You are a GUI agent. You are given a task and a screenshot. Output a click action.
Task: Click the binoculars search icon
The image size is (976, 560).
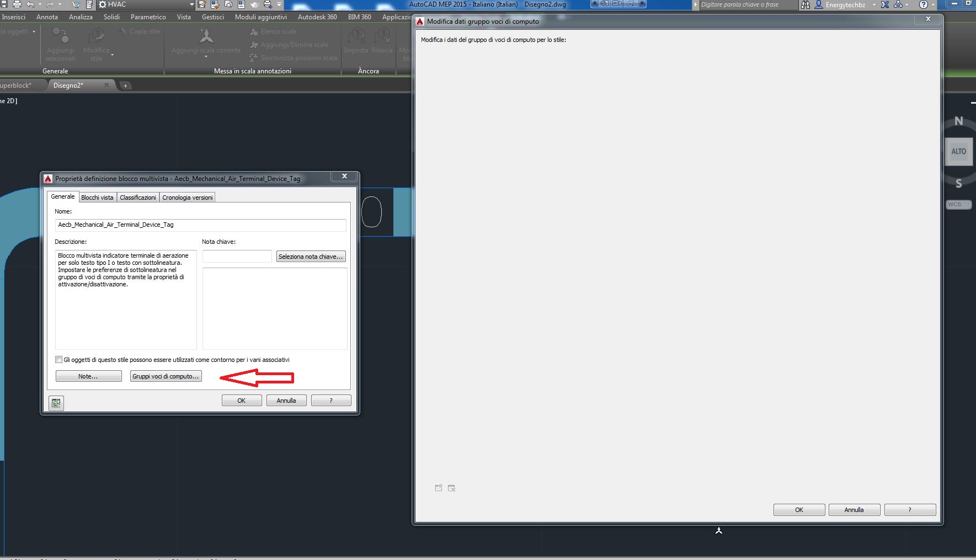(x=806, y=4)
